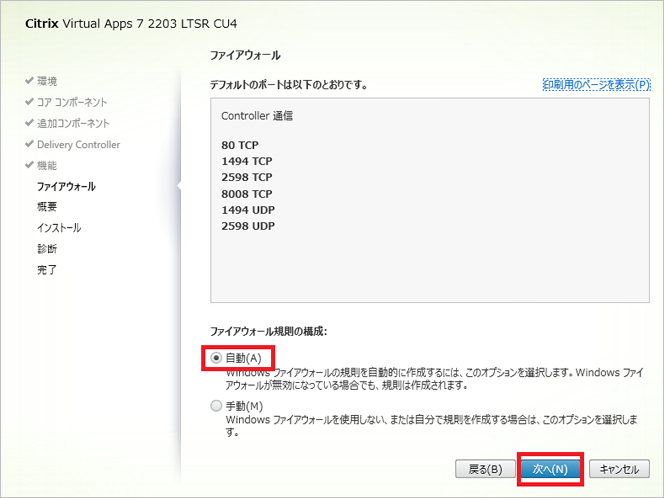Go to the Delivery Controller step

tap(78, 144)
